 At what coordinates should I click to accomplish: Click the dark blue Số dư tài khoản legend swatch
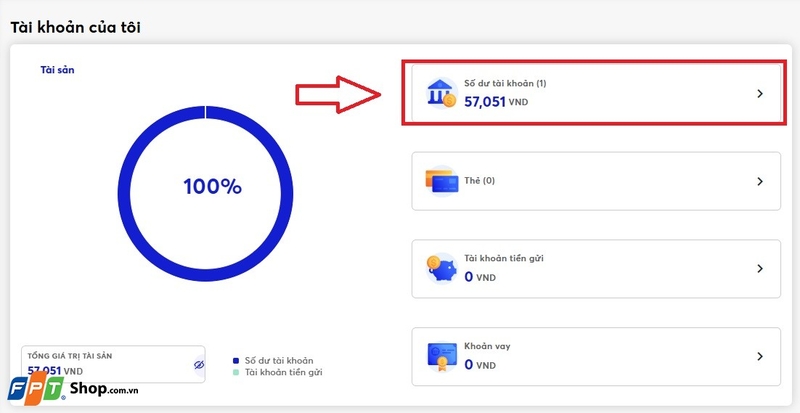tap(236, 360)
